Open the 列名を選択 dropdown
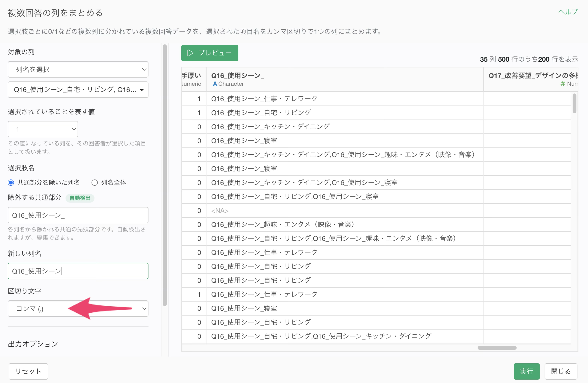 (x=78, y=69)
